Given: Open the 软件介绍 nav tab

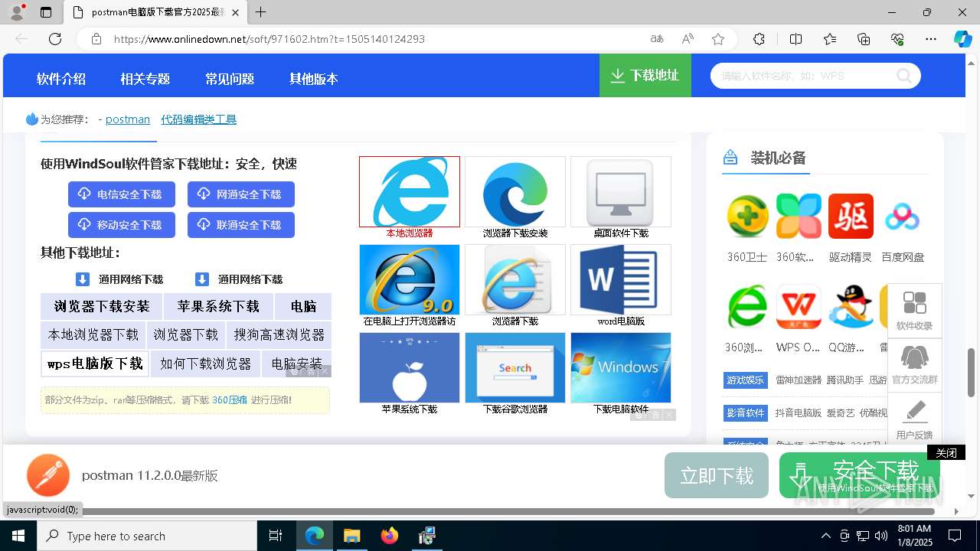Looking at the screenshot, I should (61, 79).
